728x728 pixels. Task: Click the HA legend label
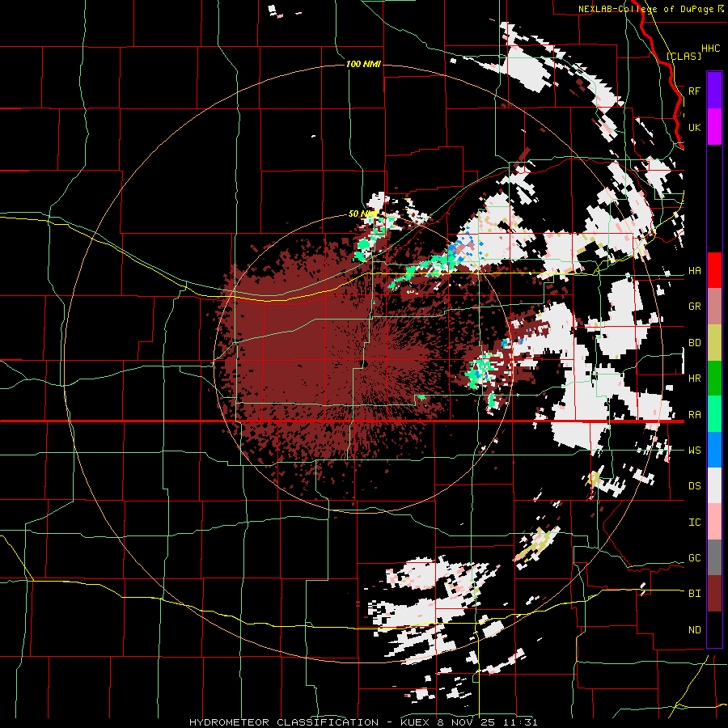694,270
